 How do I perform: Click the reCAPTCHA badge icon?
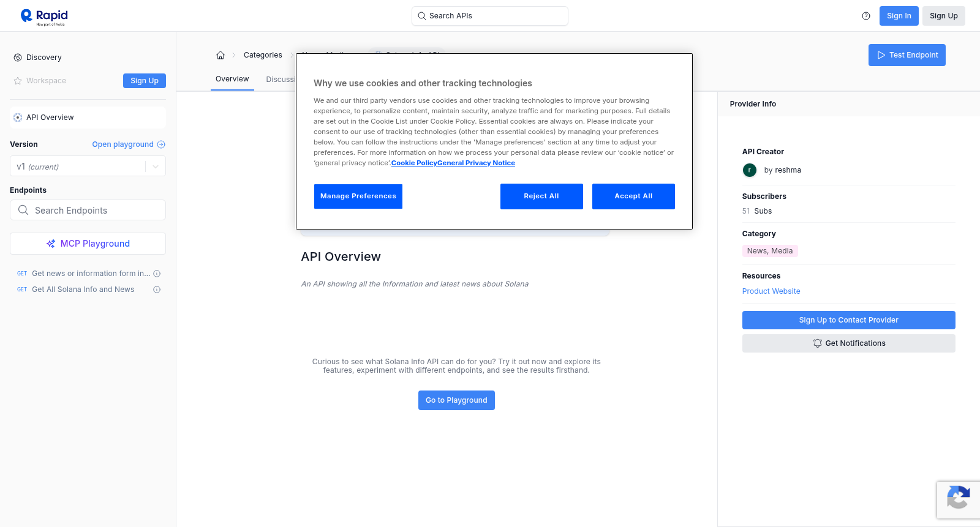[x=958, y=500]
